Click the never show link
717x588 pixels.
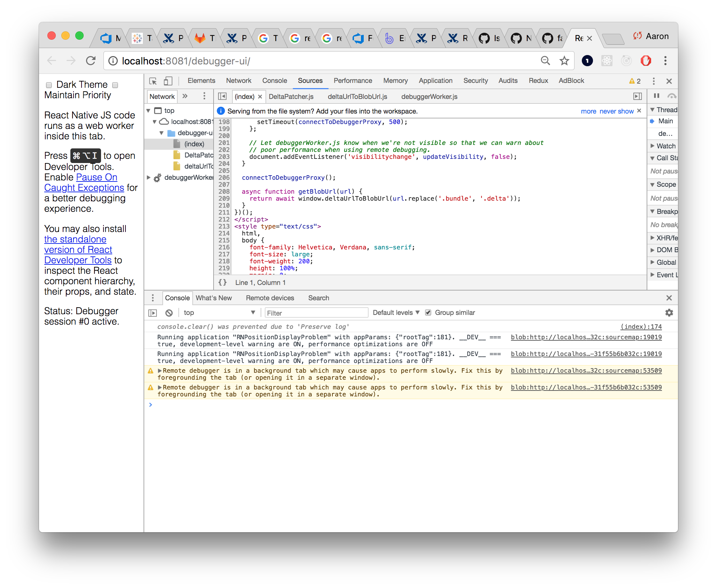[616, 111]
